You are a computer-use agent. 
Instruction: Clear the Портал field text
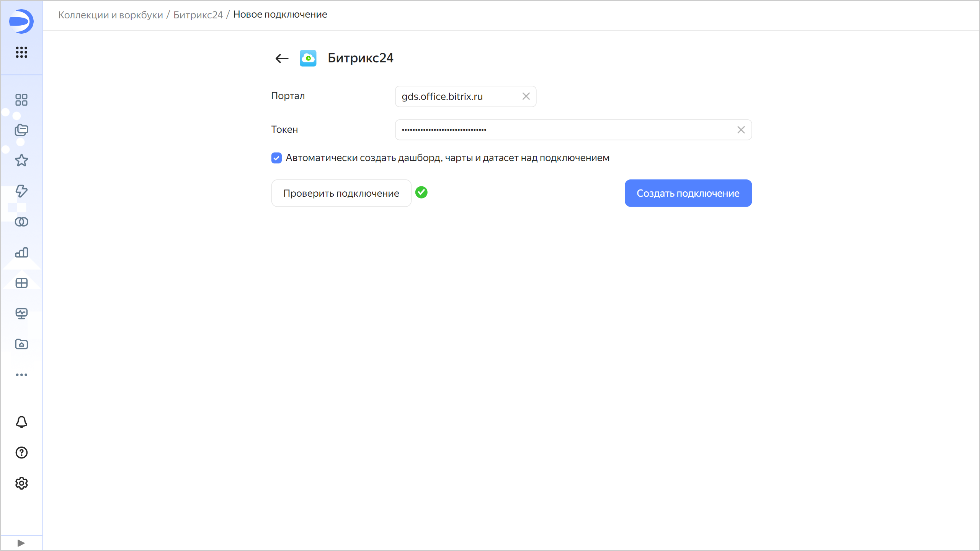pyautogui.click(x=526, y=96)
